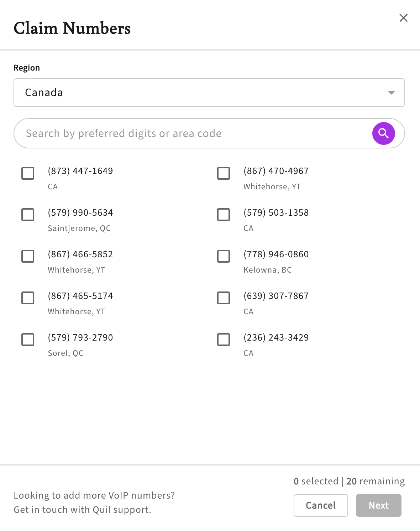Click the Sorel, QC location label
This screenshot has width=420, height=531.
[x=66, y=353]
